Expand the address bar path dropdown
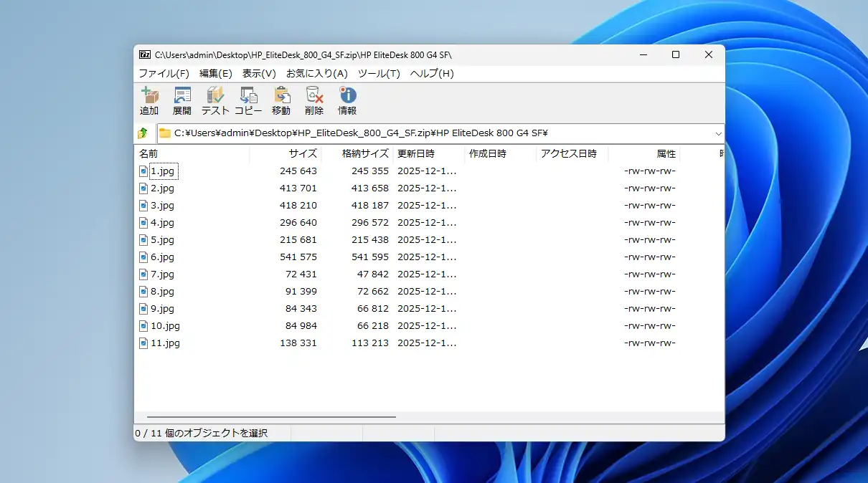Screen dimensions: 868x483 point(718,133)
